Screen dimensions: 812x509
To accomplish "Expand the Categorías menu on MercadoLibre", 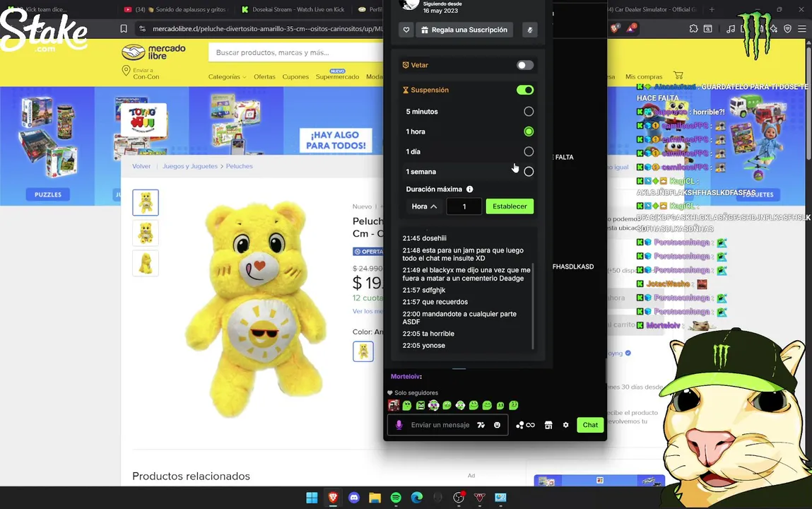I will pyautogui.click(x=228, y=76).
